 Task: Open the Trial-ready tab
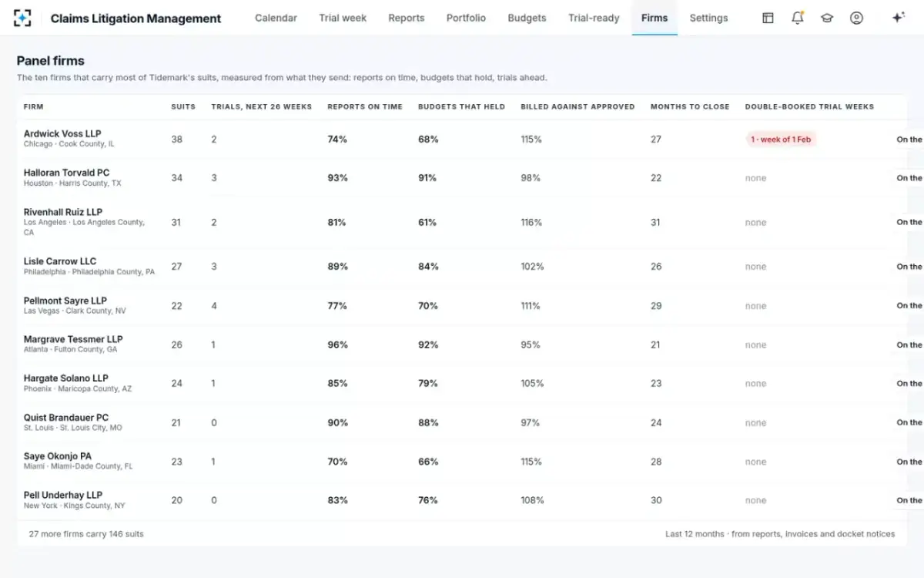point(594,18)
